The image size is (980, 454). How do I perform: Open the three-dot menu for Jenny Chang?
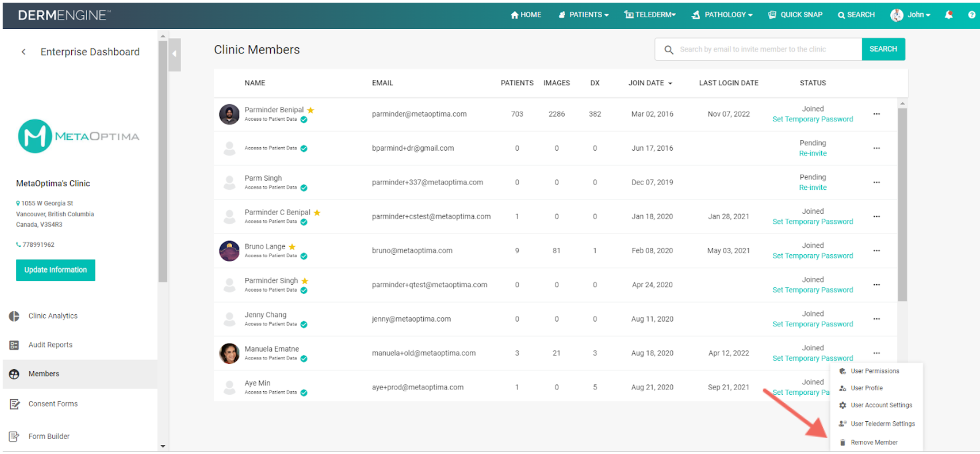pyautogui.click(x=877, y=319)
